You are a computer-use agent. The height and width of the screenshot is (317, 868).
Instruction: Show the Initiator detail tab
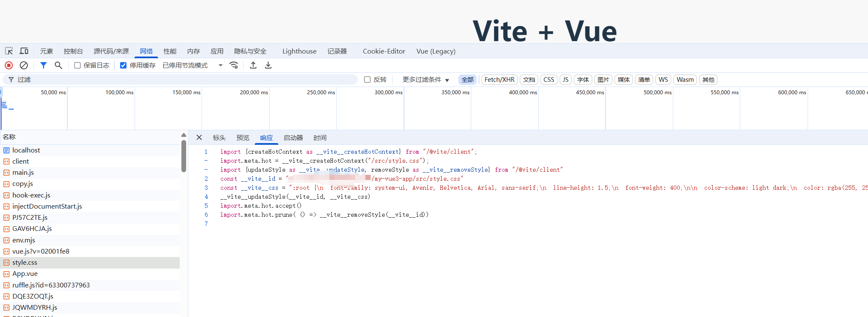click(293, 138)
